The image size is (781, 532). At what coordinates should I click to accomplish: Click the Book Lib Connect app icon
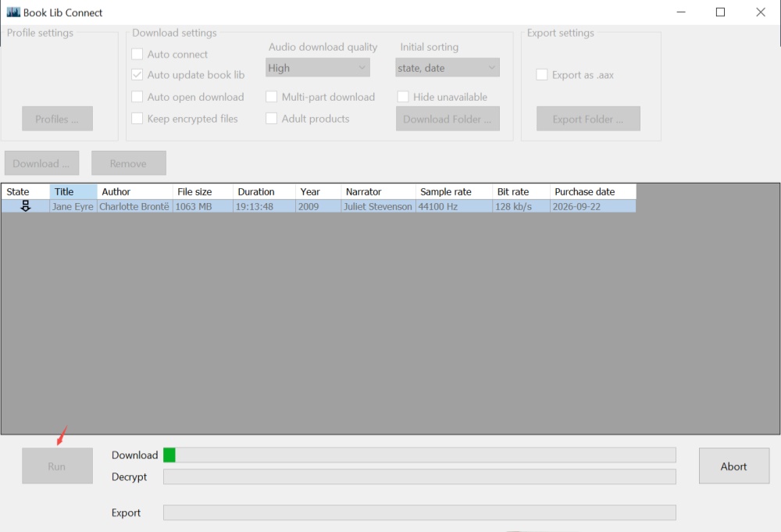click(x=13, y=12)
